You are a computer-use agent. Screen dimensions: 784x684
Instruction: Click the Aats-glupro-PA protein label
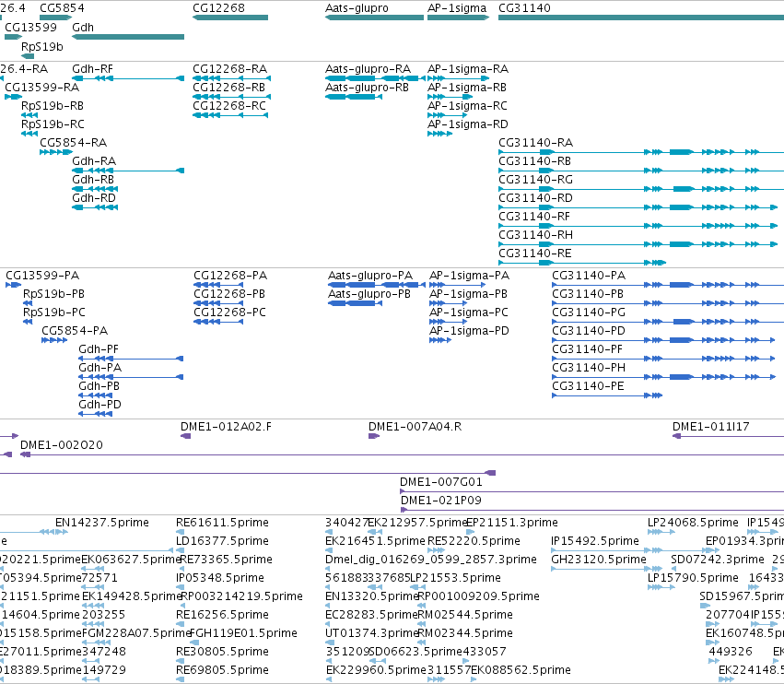(x=370, y=276)
